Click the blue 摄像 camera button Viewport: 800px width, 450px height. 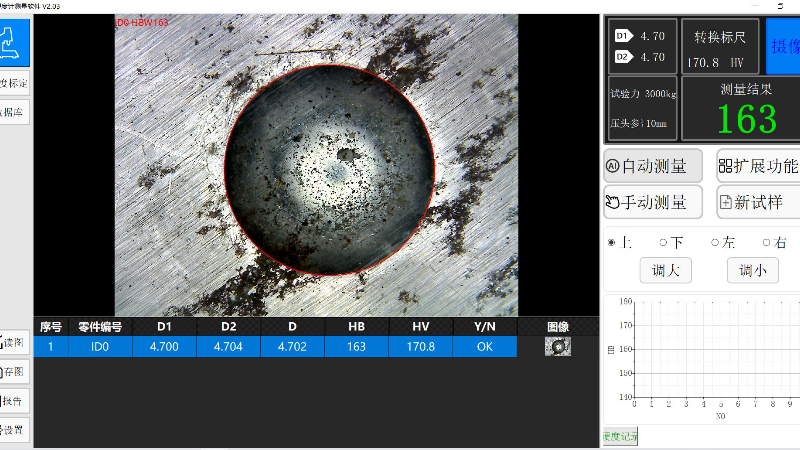783,47
